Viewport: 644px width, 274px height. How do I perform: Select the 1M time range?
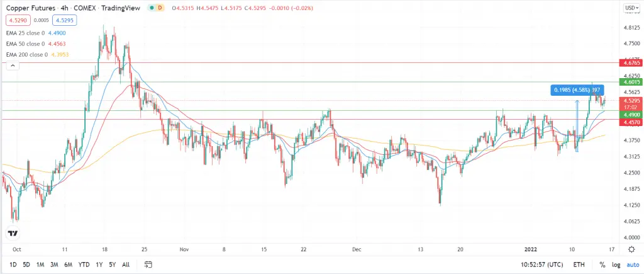[40, 265]
